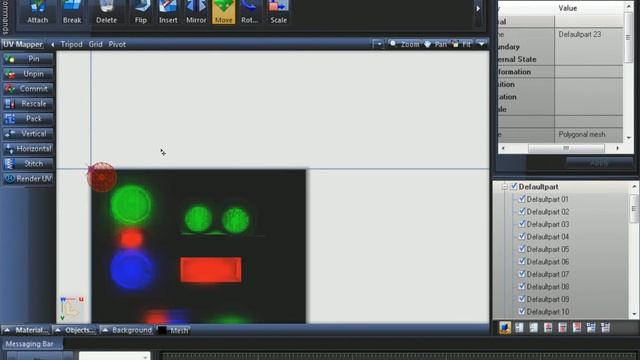Choose the Mirror command icon
The width and height of the screenshot is (640, 360).
(x=196, y=12)
